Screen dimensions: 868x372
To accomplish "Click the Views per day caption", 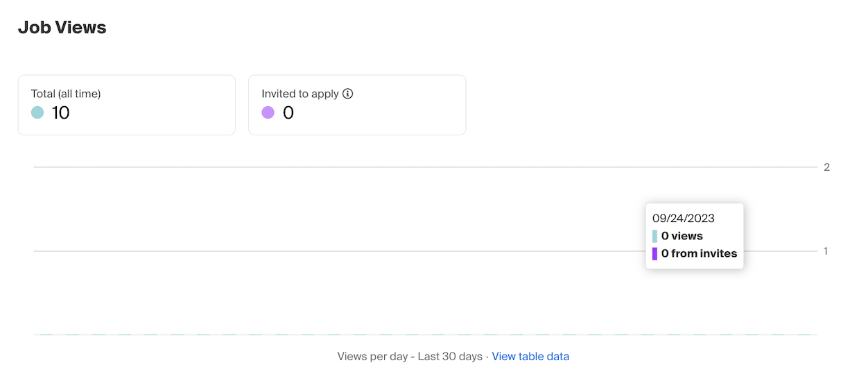I will [410, 356].
